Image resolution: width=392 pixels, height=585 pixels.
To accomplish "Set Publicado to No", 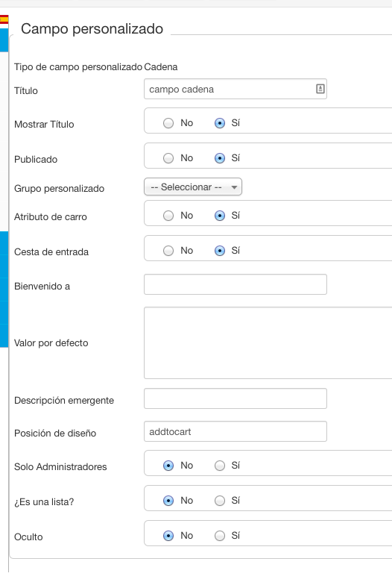I will pyautogui.click(x=168, y=158).
